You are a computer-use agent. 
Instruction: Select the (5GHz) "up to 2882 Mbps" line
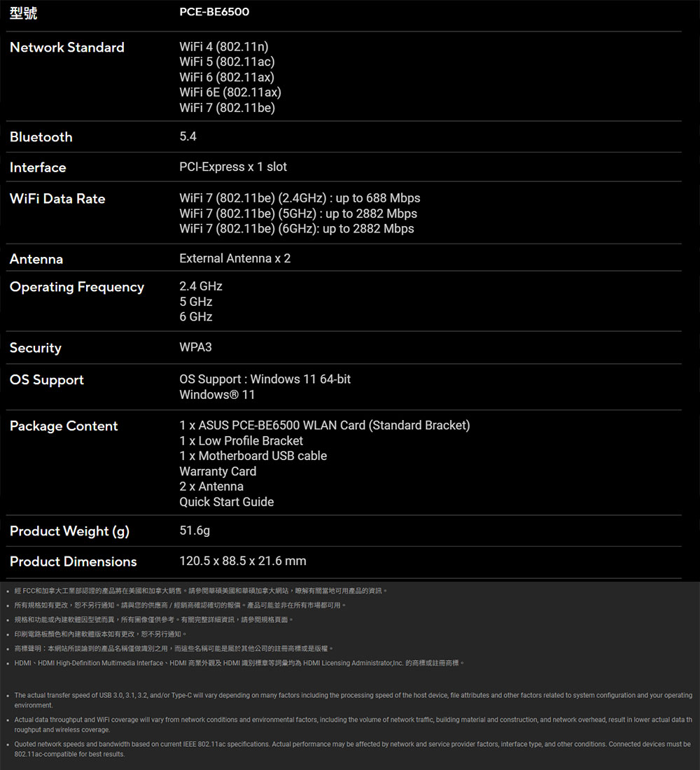coord(298,213)
